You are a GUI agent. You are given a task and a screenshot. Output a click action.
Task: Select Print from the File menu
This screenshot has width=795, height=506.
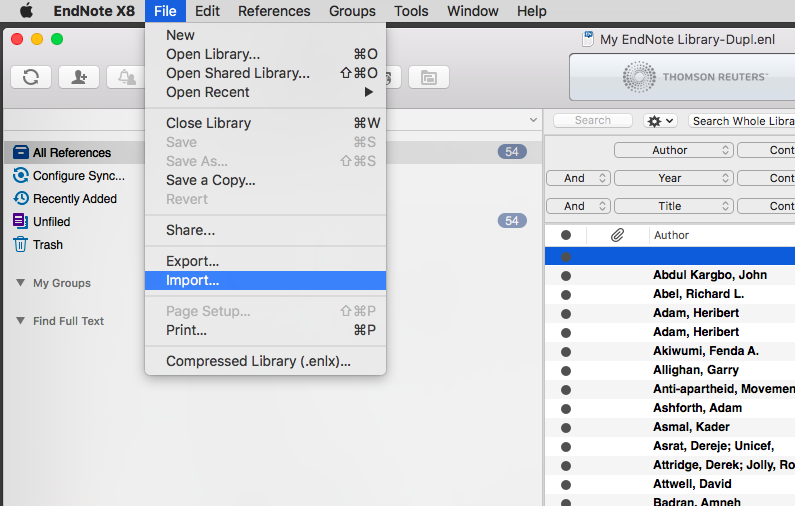coord(265,330)
